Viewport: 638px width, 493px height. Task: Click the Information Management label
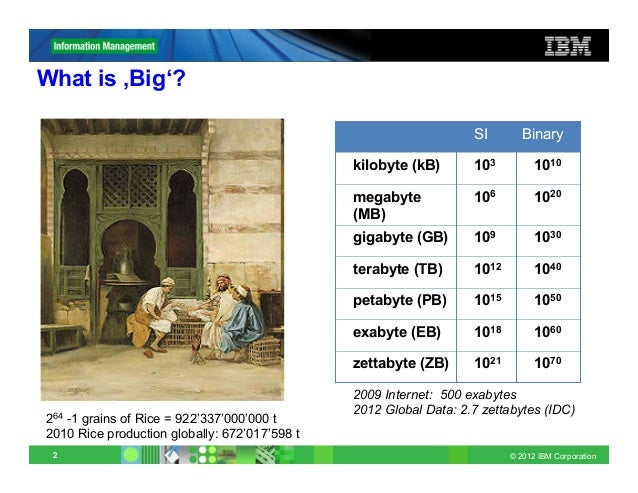(x=104, y=46)
